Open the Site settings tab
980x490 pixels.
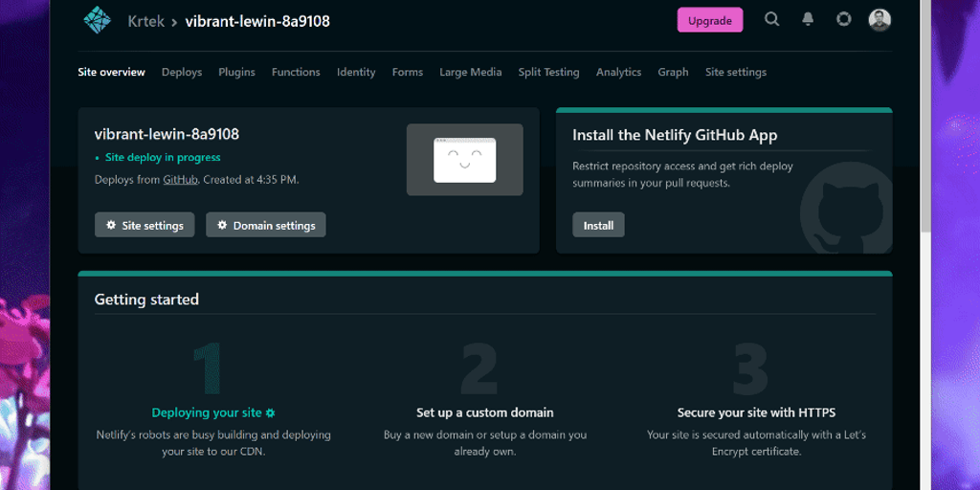(x=736, y=72)
